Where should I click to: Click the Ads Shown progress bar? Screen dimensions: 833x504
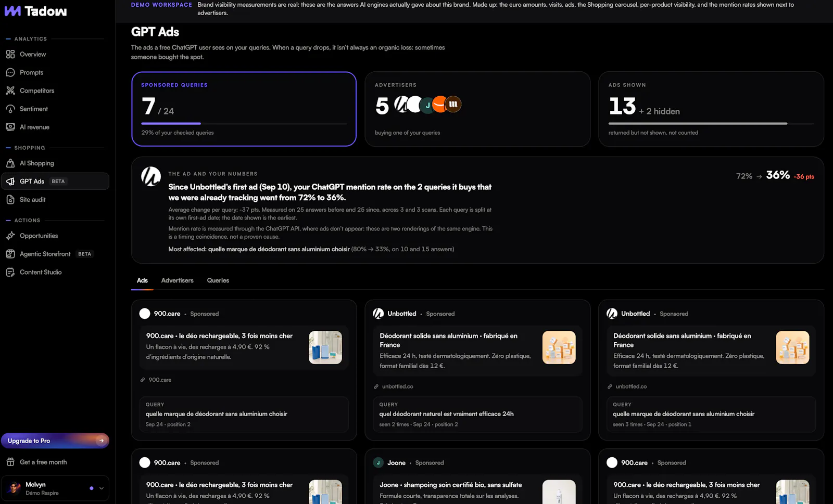(x=711, y=123)
